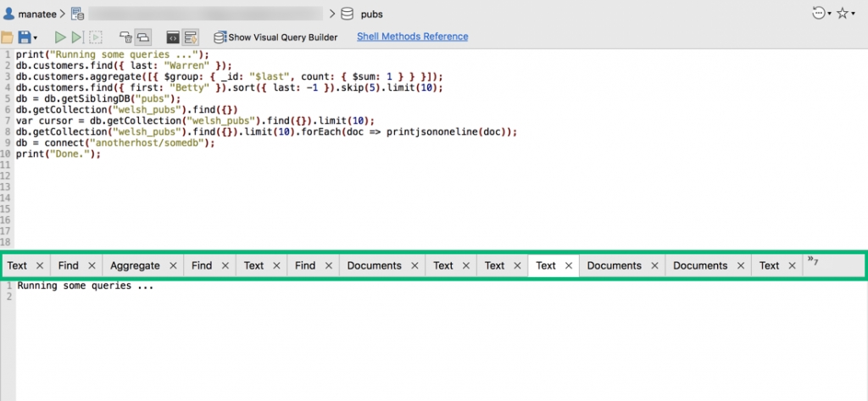Run statement at cursor with the play-bar icon

coord(77,37)
